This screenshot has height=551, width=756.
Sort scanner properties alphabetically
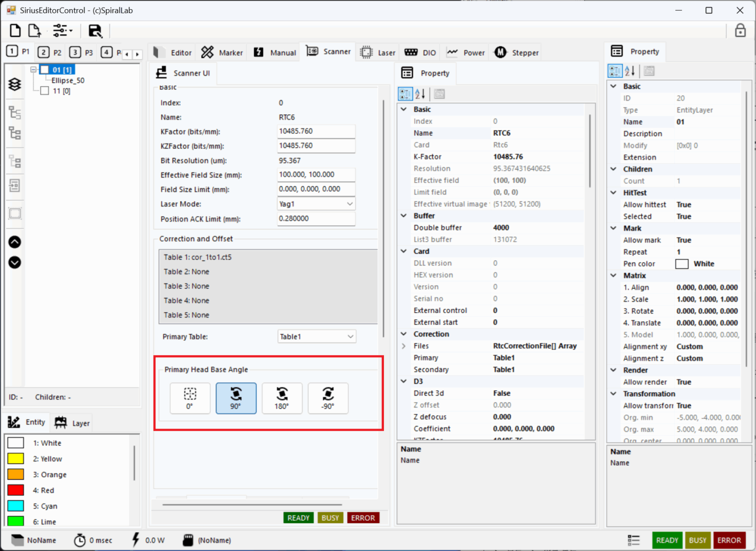tap(420, 94)
